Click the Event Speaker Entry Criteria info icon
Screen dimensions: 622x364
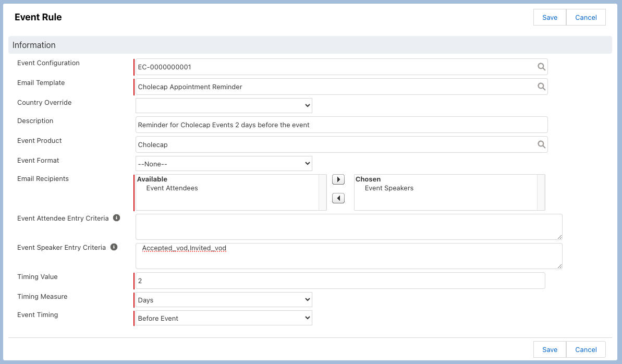click(114, 247)
